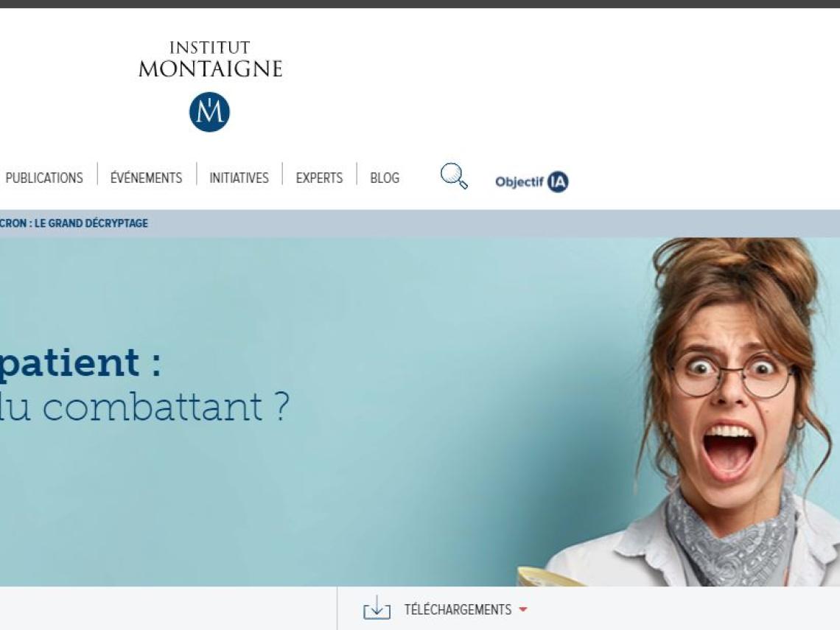Open the Événements menu item
Image resolution: width=840 pixels, height=630 pixels.
point(146,178)
